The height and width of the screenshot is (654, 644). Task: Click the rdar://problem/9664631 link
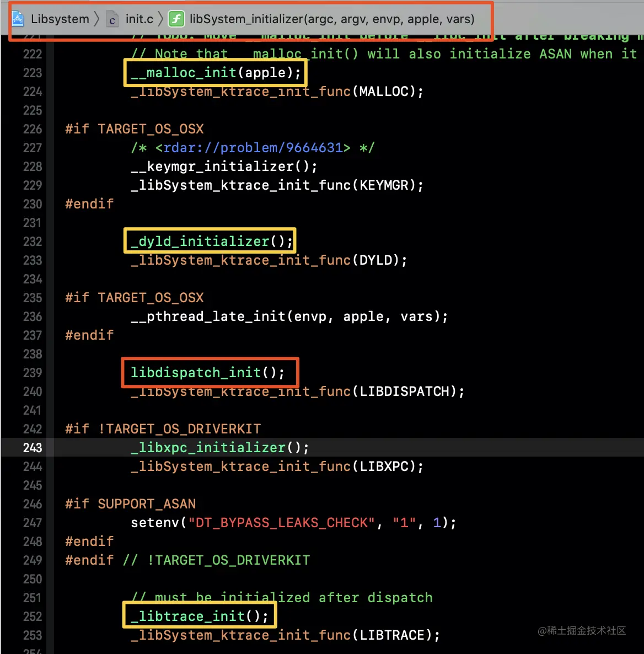coord(253,148)
